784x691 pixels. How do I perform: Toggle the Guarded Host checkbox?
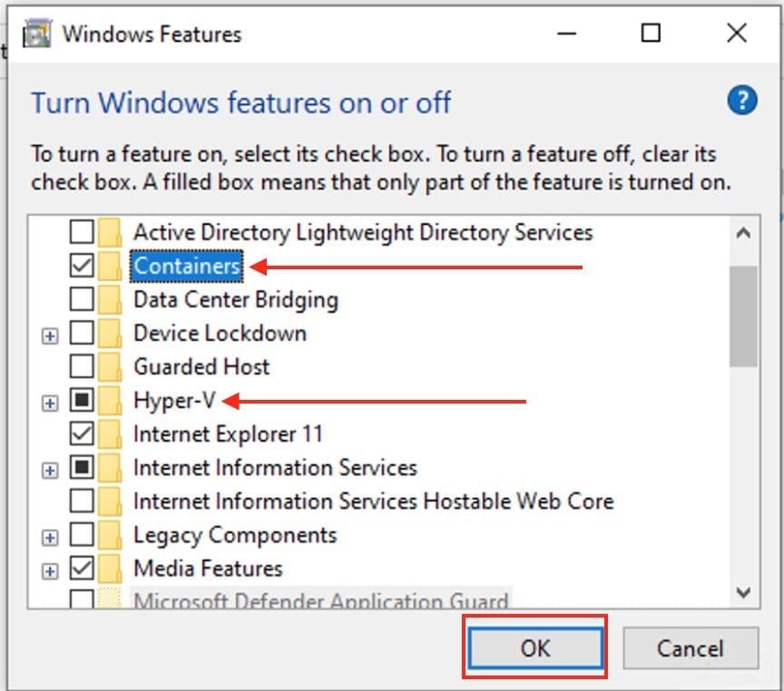[82, 366]
